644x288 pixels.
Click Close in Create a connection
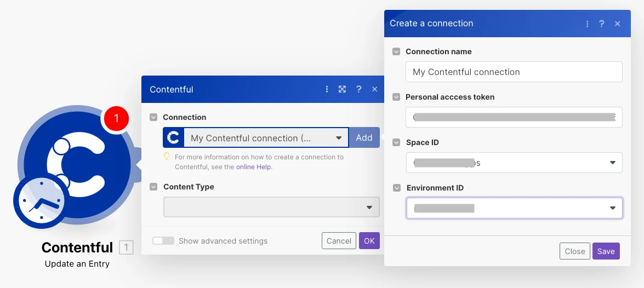pos(574,251)
